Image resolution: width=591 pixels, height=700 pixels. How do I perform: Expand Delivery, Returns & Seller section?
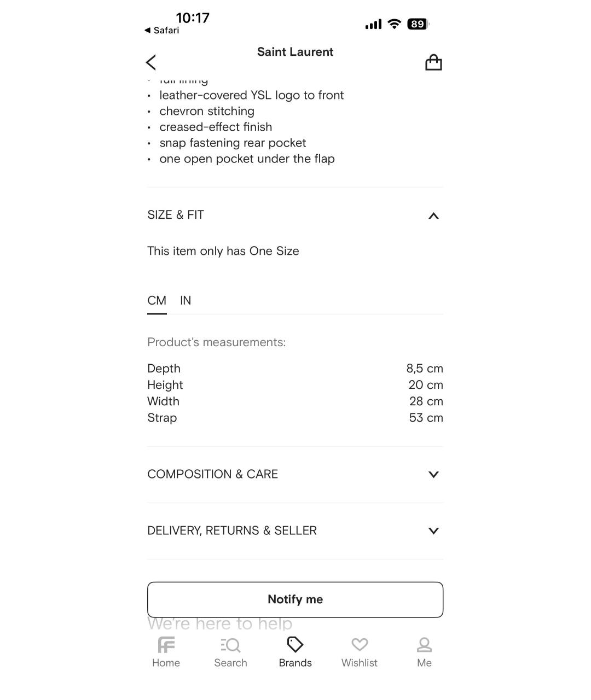coord(433,530)
